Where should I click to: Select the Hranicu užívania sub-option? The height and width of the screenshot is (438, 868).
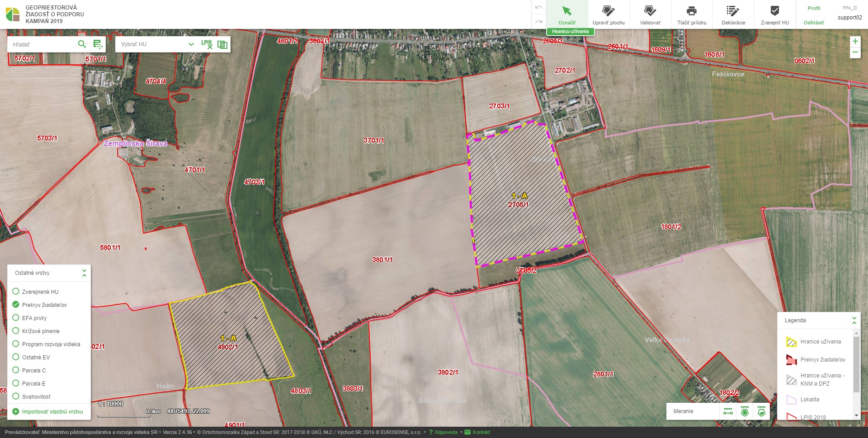tap(570, 31)
